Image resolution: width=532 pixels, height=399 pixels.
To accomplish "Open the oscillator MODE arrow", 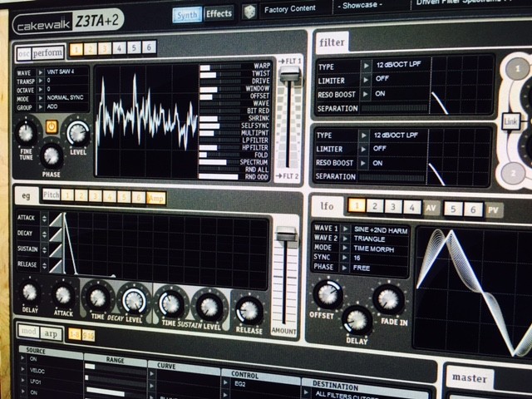I will pyautogui.click(x=41, y=98).
